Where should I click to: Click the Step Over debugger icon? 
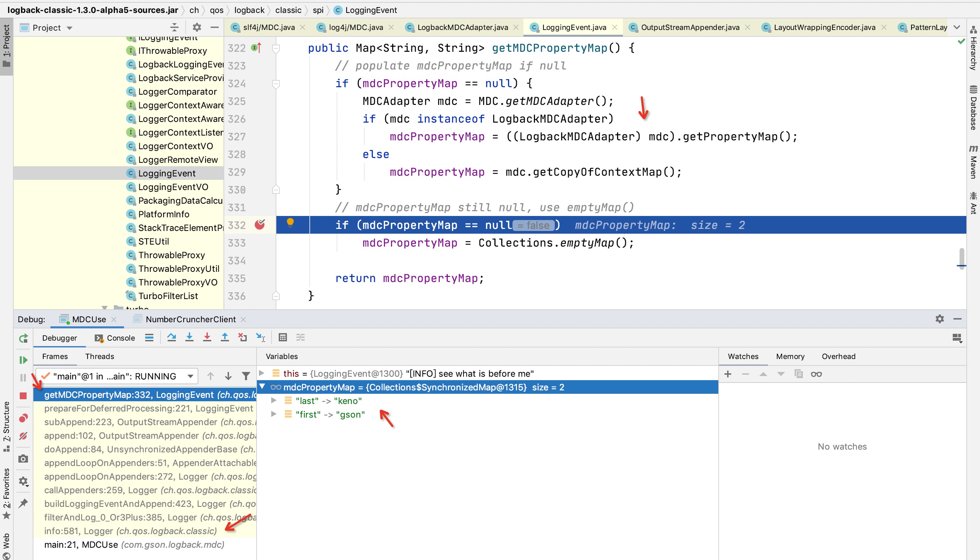tap(172, 337)
